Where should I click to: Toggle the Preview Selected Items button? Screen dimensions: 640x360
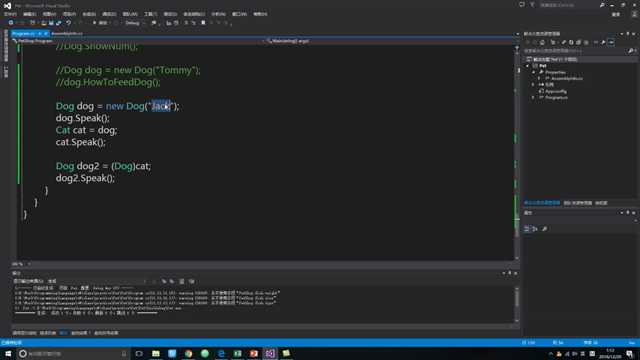(x=611, y=42)
